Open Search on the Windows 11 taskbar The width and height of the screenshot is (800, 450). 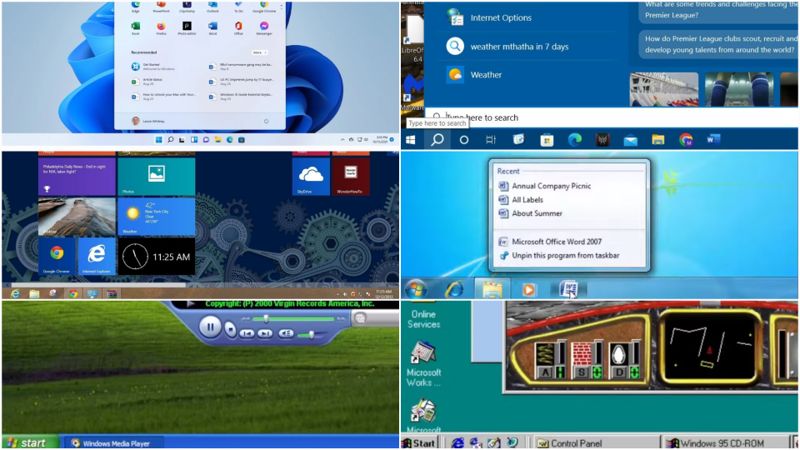[171, 140]
